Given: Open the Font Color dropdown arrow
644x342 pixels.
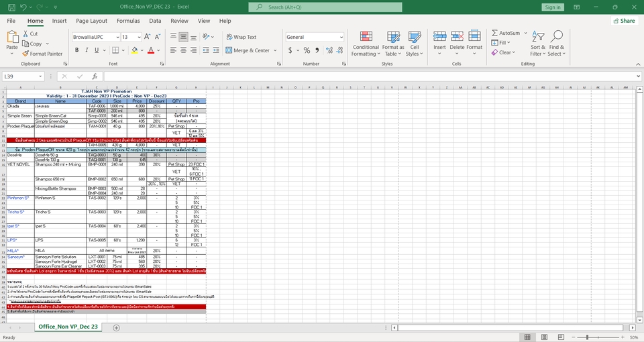Looking at the screenshot, I should pos(158,50).
